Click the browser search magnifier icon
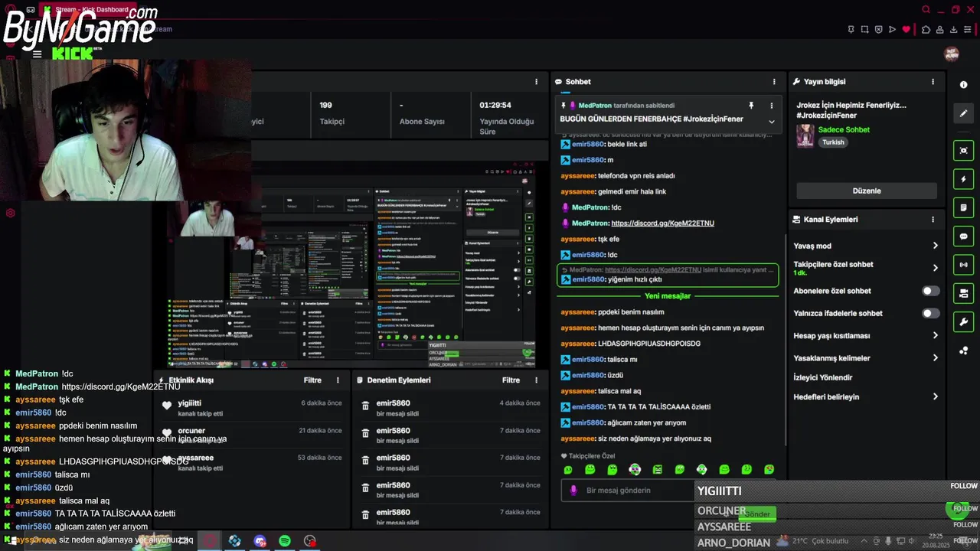This screenshot has height=551, width=980. [926, 10]
